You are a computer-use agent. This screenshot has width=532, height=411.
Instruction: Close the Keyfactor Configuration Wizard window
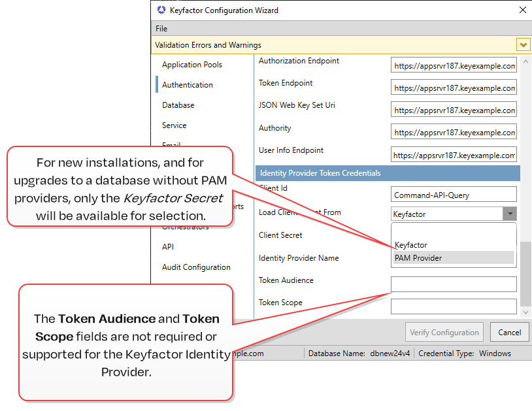point(522,10)
